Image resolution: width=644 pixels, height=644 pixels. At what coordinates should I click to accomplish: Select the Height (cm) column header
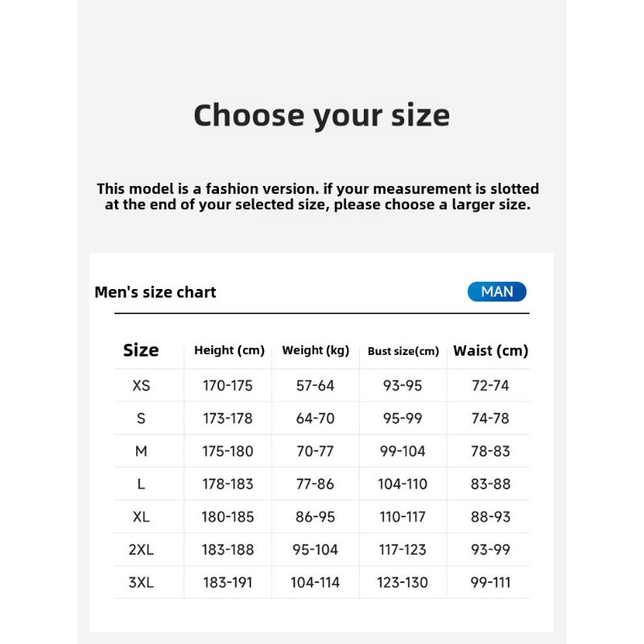tap(229, 350)
